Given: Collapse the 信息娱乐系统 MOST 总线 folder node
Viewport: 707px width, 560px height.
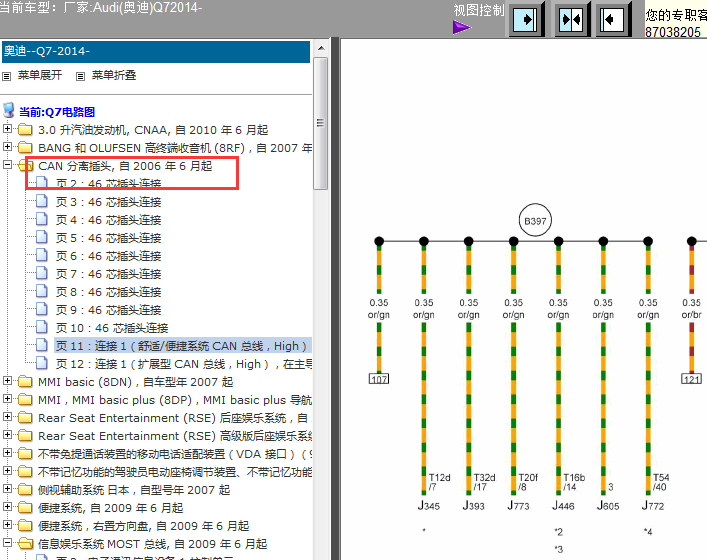Looking at the screenshot, I should click(x=7, y=543).
